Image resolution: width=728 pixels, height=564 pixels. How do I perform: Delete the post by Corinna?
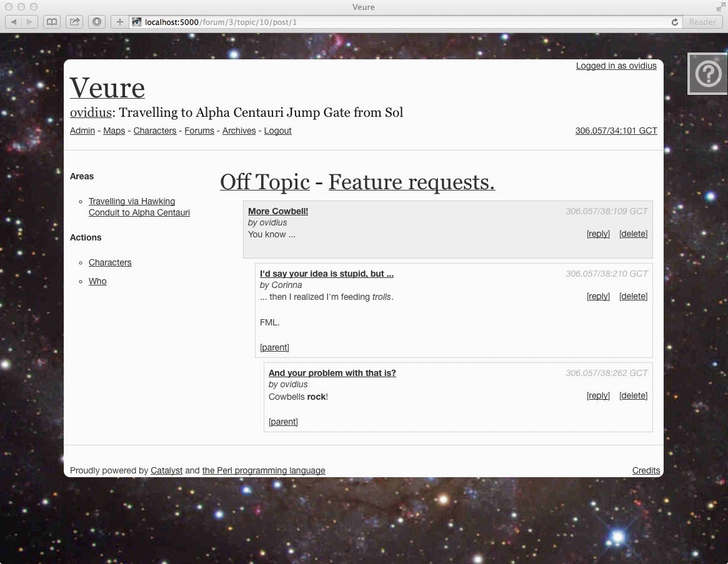[x=633, y=296]
